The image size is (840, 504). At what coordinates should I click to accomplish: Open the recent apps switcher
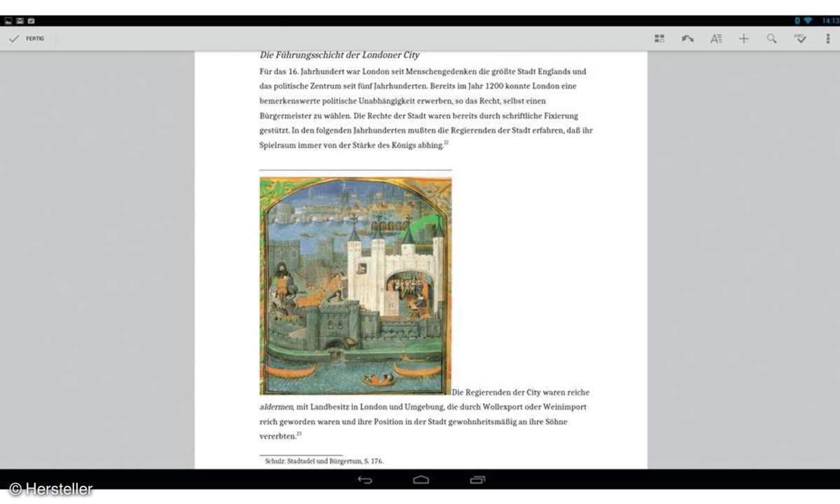pyautogui.click(x=477, y=479)
